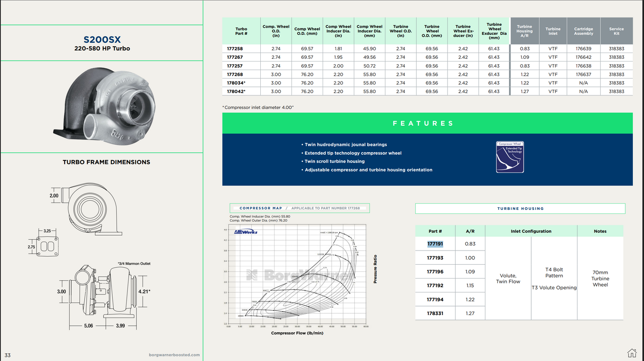This screenshot has height=361, width=644.
Task: Click the "Compressor Flow (lb/min)" axis label
Action: coord(297,333)
